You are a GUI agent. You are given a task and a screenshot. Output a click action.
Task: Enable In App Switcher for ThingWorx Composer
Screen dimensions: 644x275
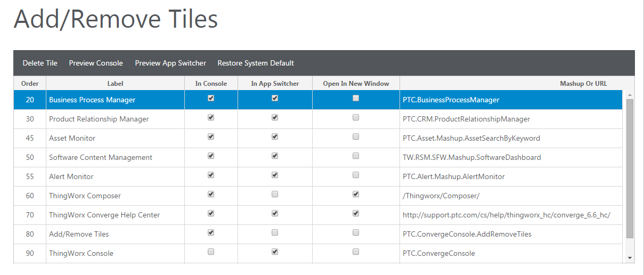275,194
